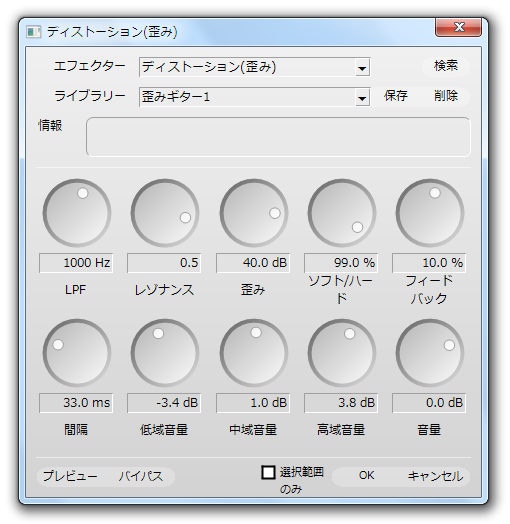Click the LPF knob showing 1000 Hz

click(77, 213)
